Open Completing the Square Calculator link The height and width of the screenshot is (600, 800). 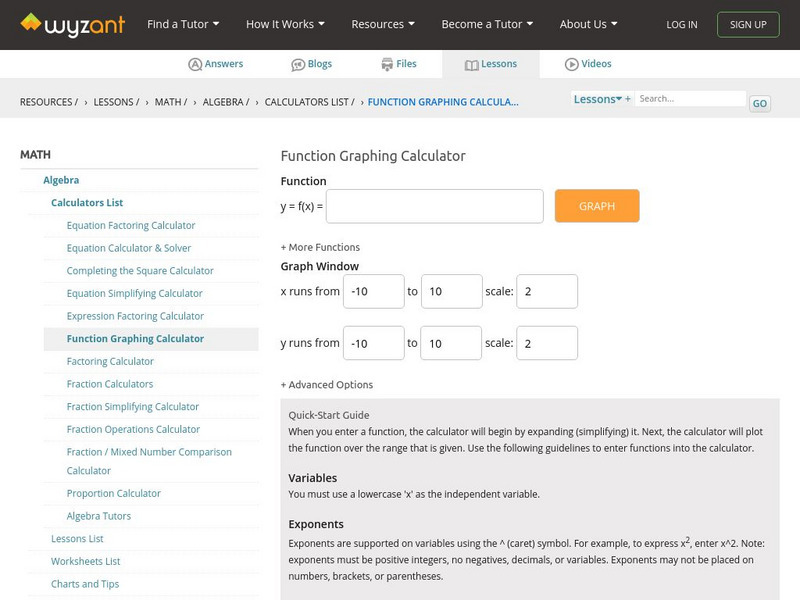(140, 270)
